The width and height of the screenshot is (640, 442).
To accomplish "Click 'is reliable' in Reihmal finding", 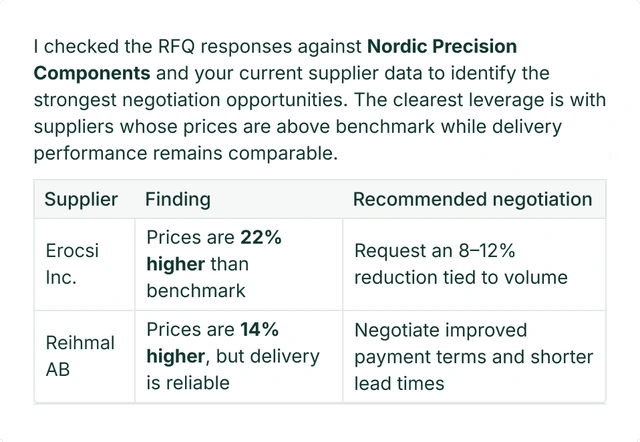I will coord(188,383).
